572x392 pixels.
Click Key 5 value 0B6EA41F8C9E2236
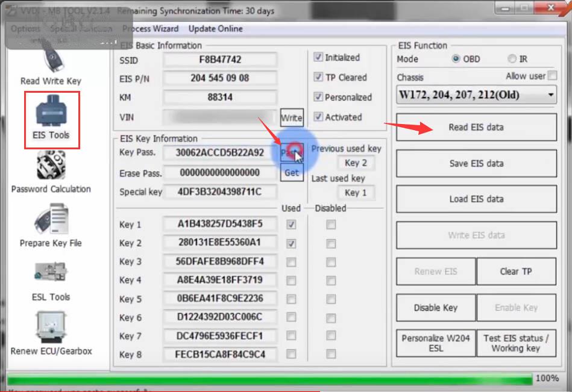220,299
